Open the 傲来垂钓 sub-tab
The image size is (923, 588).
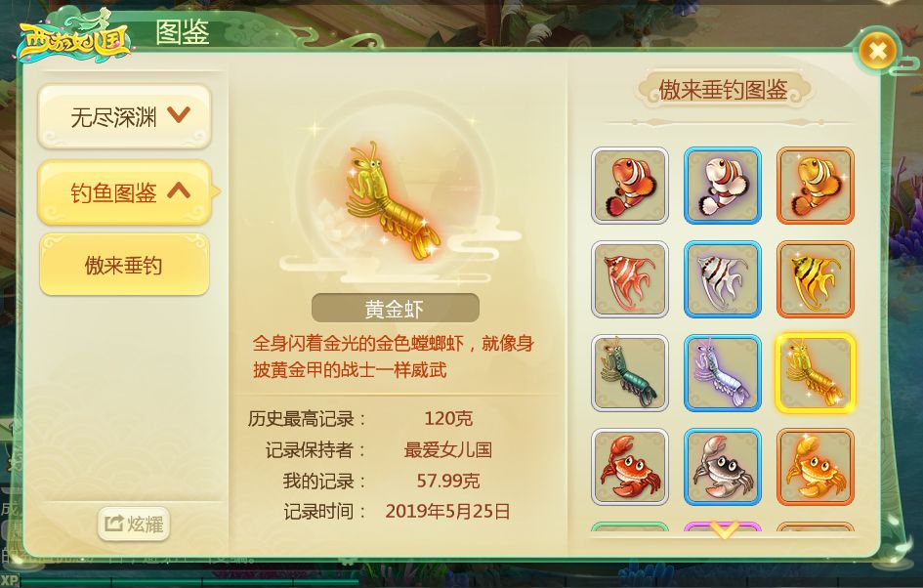tap(124, 265)
